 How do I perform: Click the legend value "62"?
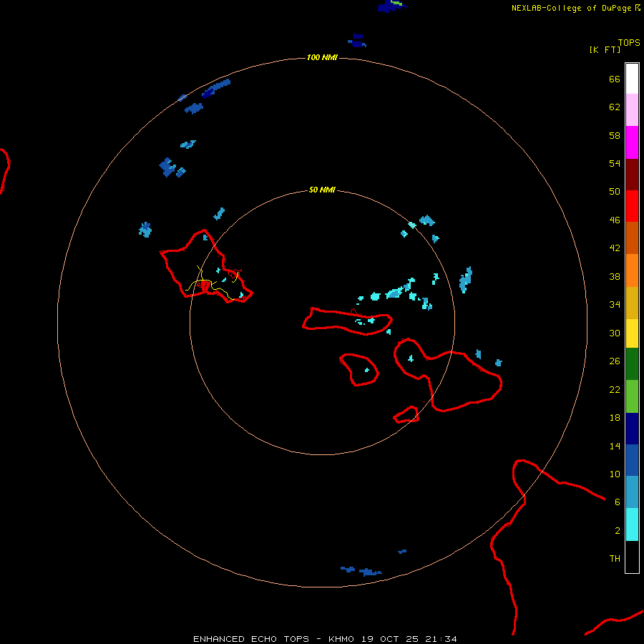(x=615, y=107)
